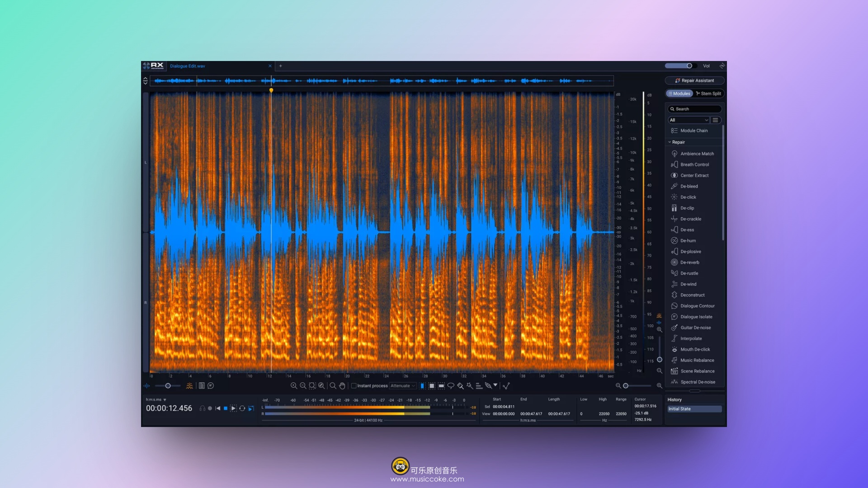Image resolution: width=868 pixels, height=488 pixels.
Task: Activate the Grab and Drag hand tool
Action: tap(342, 386)
